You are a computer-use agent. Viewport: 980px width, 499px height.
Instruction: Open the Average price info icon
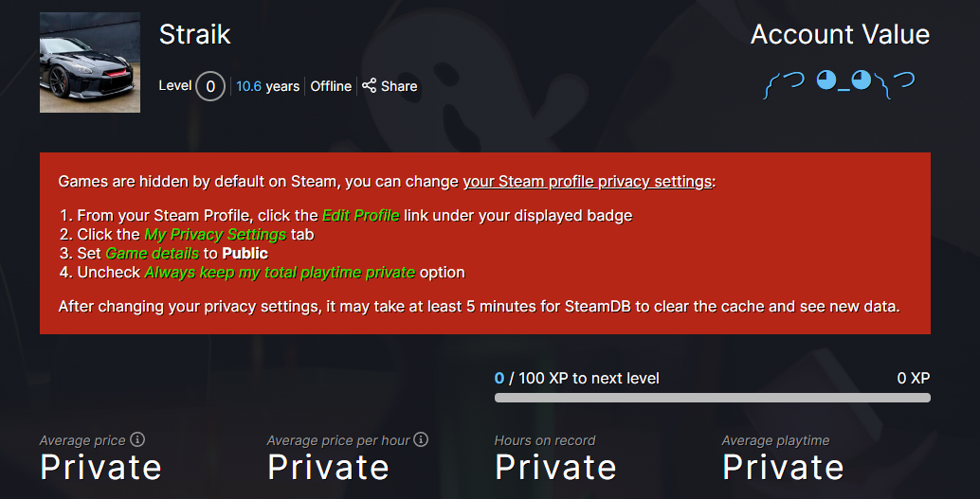click(x=137, y=439)
